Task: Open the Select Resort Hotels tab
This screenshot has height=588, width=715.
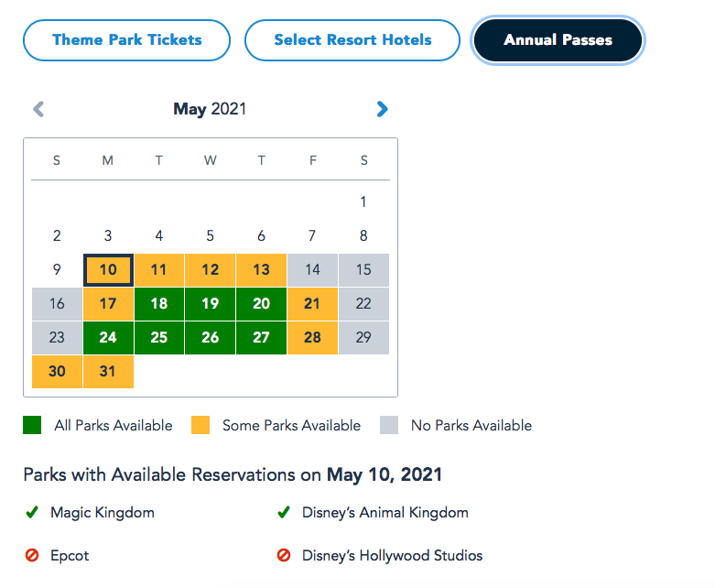Action: 352,40
